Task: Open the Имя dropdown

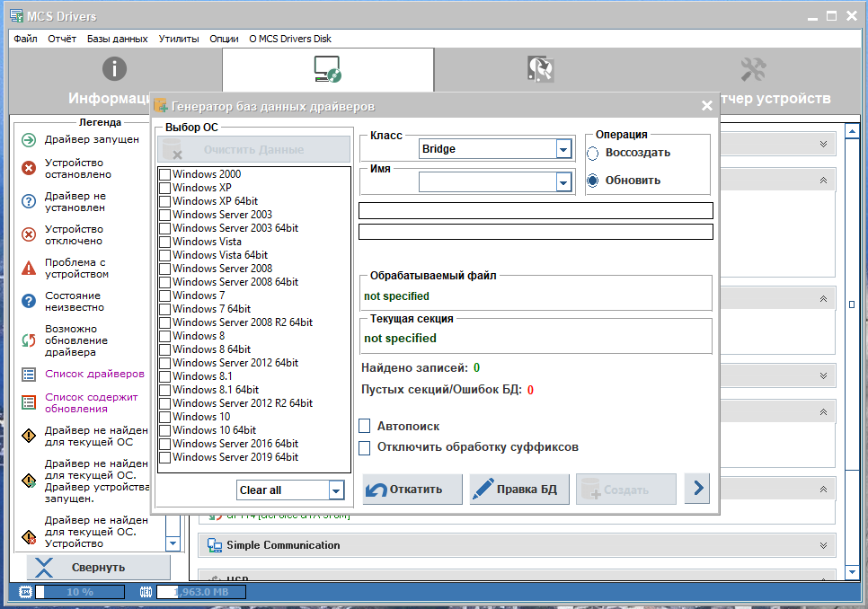Action: (x=563, y=182)
